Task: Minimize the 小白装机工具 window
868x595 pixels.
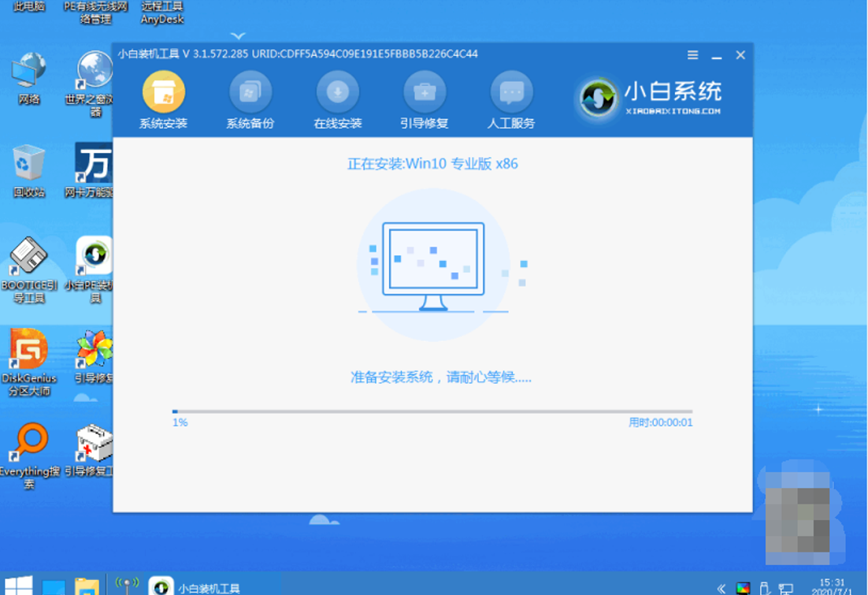Action: click(x=716, y=55)
